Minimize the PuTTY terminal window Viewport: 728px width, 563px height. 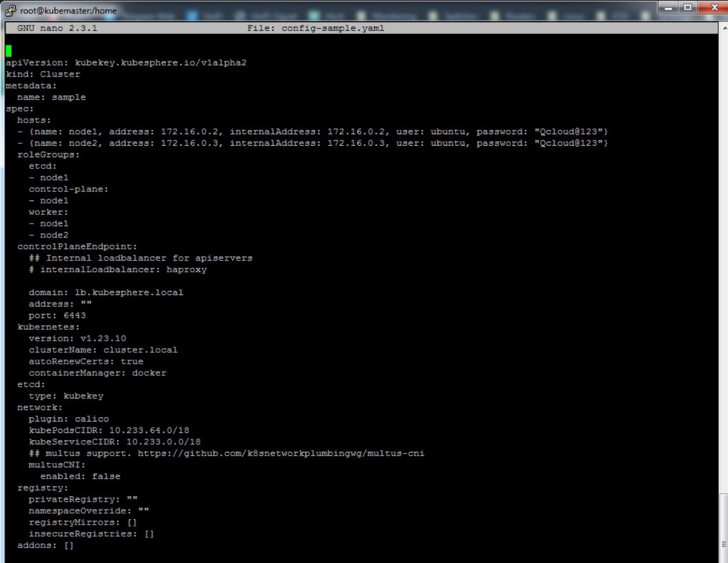(x=668, y=7)
